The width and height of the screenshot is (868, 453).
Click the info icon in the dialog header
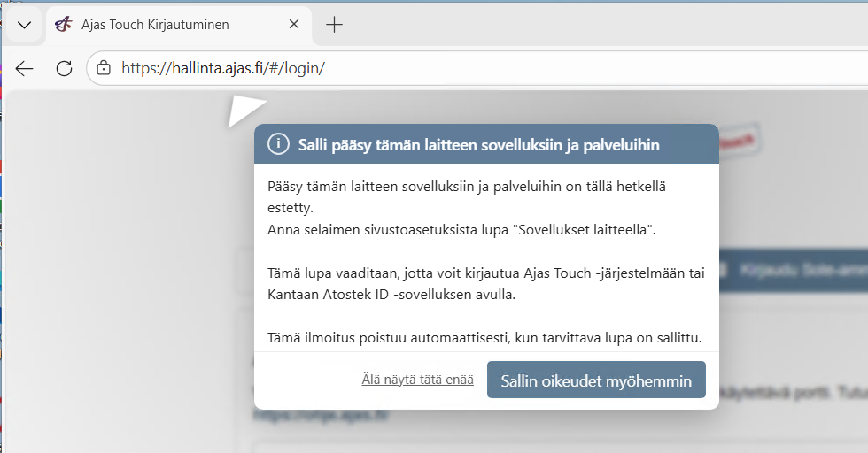tap(278, 144)
